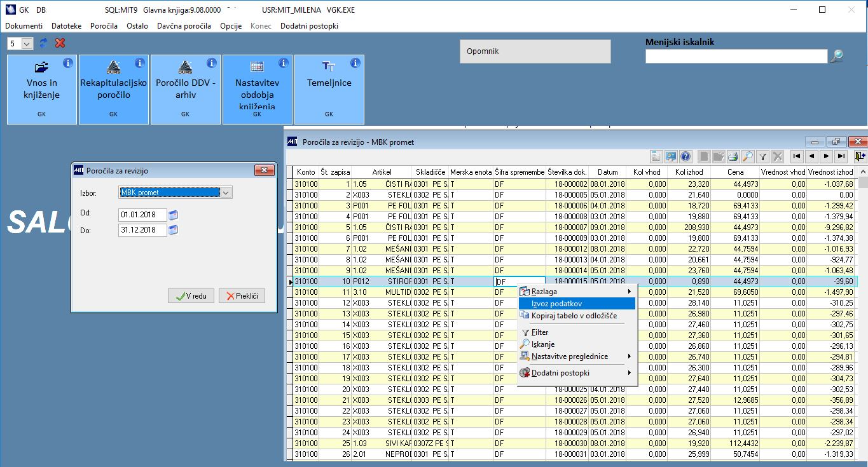This screenshot has width=868, height=467.
Task: Click the exit door icon in report window
Action: pyautogui.click(x=860, y=156)
